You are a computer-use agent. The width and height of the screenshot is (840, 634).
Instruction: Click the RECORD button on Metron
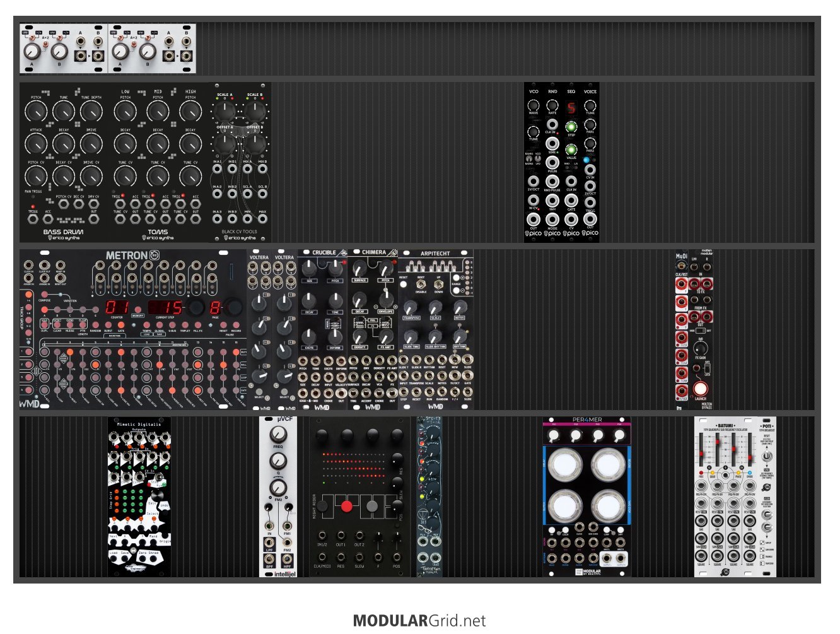coord(235,324)
